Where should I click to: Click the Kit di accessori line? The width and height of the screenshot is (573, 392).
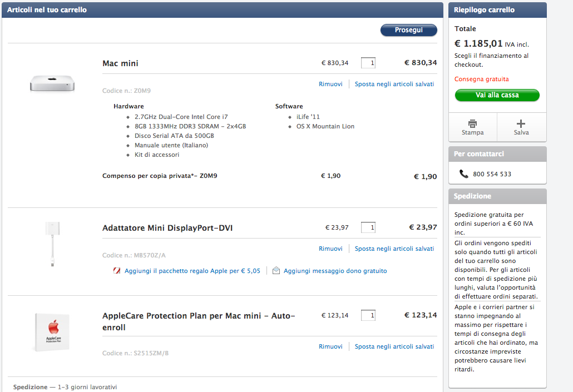click(157, 155)
